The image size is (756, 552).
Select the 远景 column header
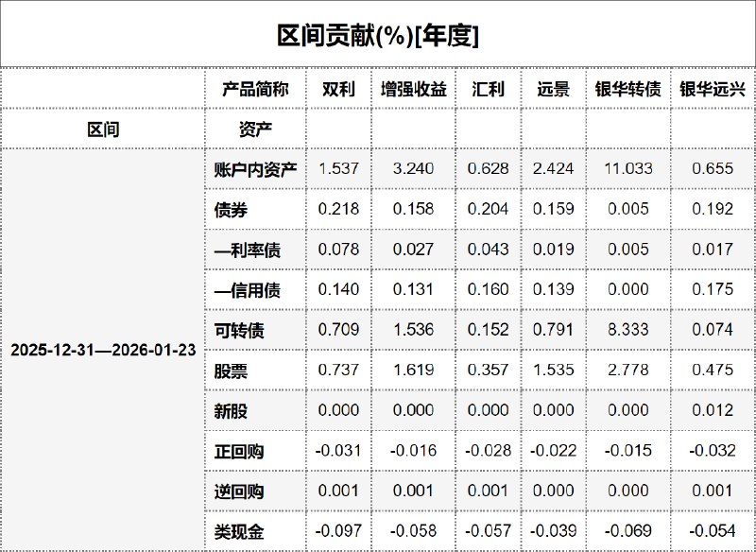pyautogui.click(x=553, y=90)
